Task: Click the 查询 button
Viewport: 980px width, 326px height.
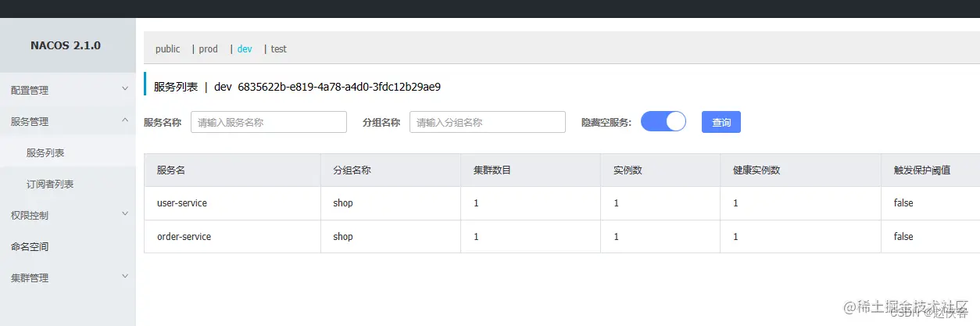Action: pos(721,122)
